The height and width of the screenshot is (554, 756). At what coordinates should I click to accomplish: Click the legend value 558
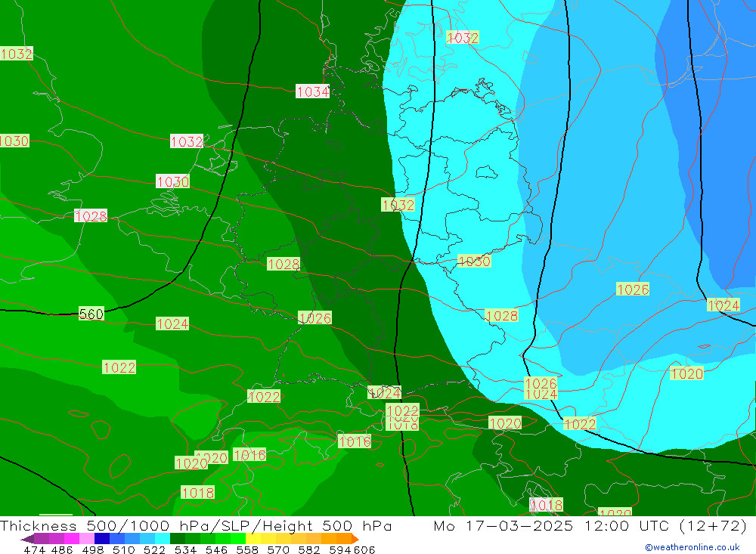click(247, 549)
